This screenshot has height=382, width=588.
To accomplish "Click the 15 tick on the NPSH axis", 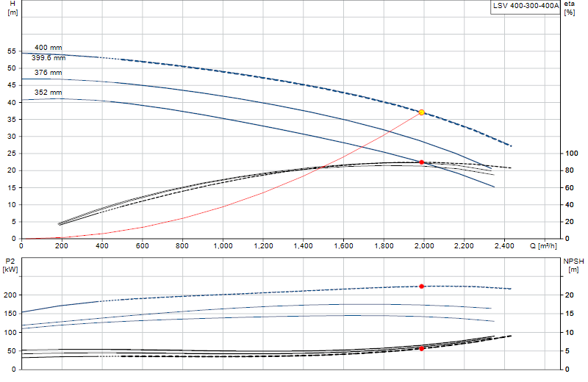I will [570, 314].
